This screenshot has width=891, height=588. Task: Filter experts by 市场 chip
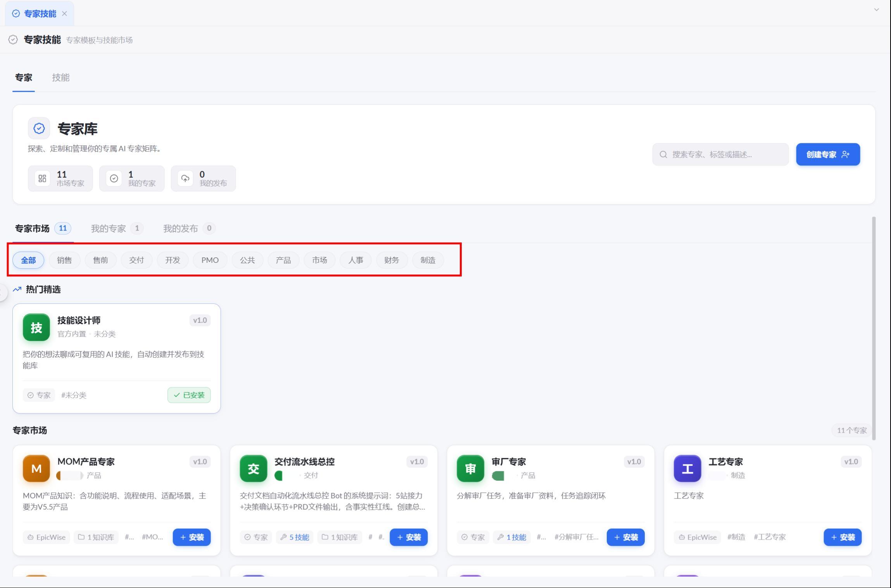(x=319, y=260)
